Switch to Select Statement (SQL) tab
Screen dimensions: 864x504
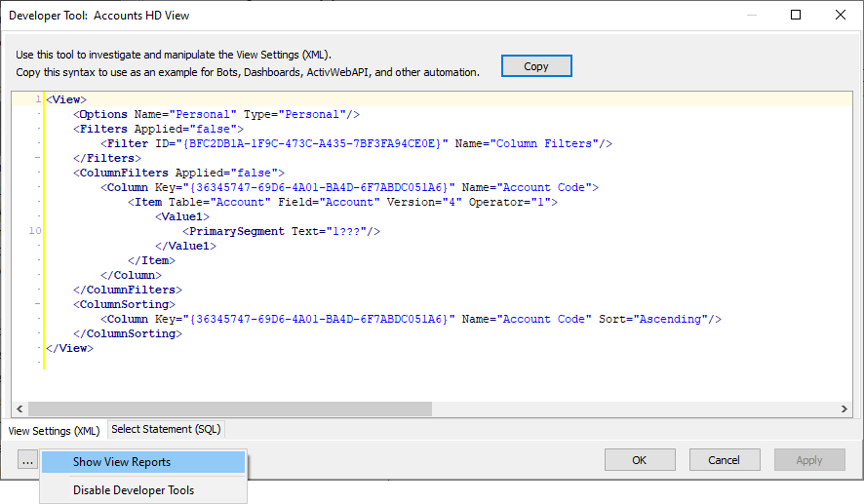[166, 429]
